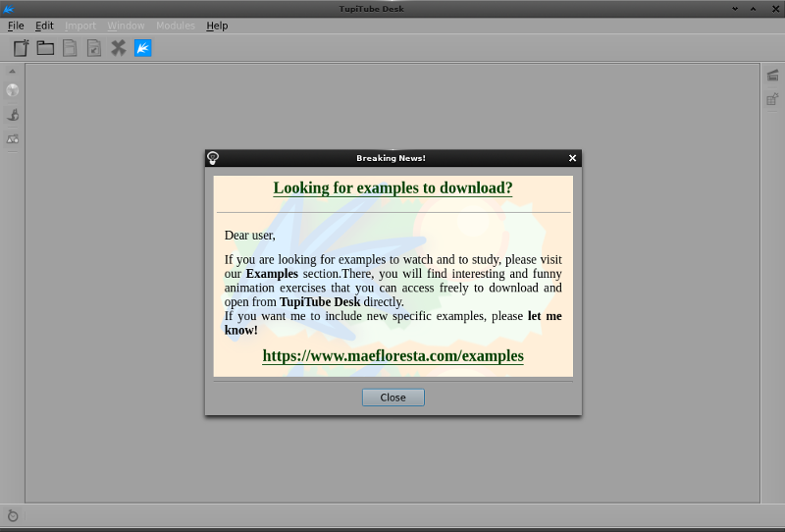Close the TupiTube Desk main window
The image size is (785, 532).
click(775, 9)
